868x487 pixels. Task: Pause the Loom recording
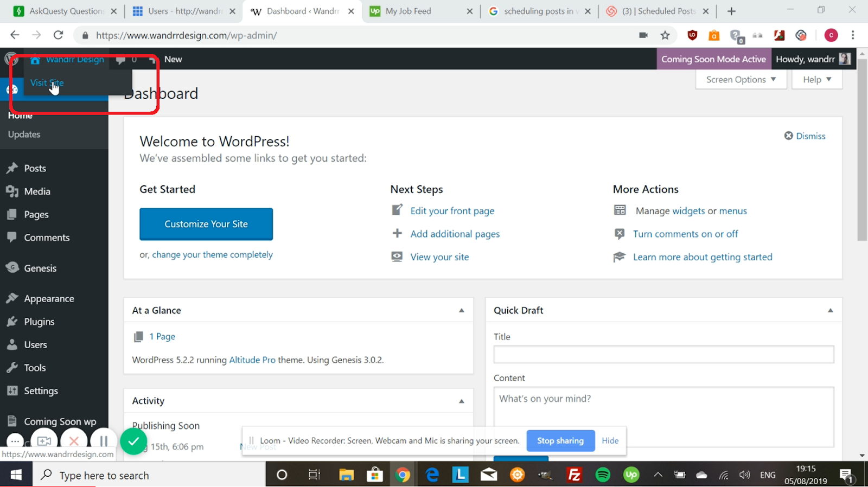coord(104,441)
